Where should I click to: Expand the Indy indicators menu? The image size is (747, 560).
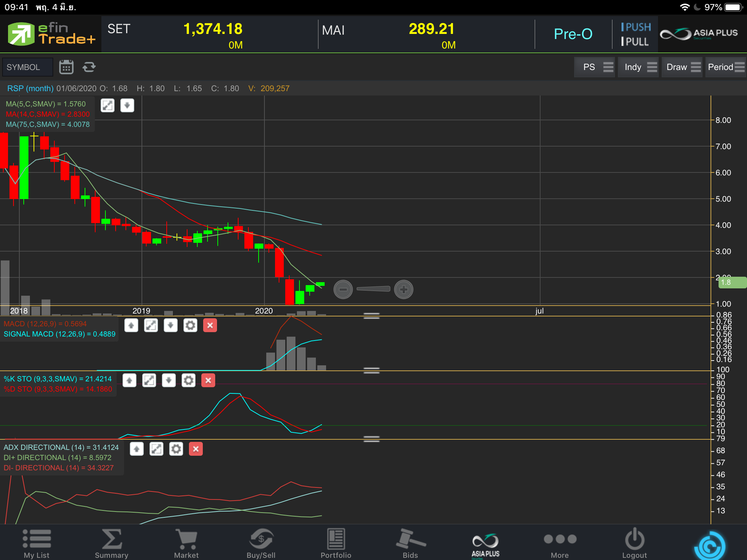[x=638, y=67]
